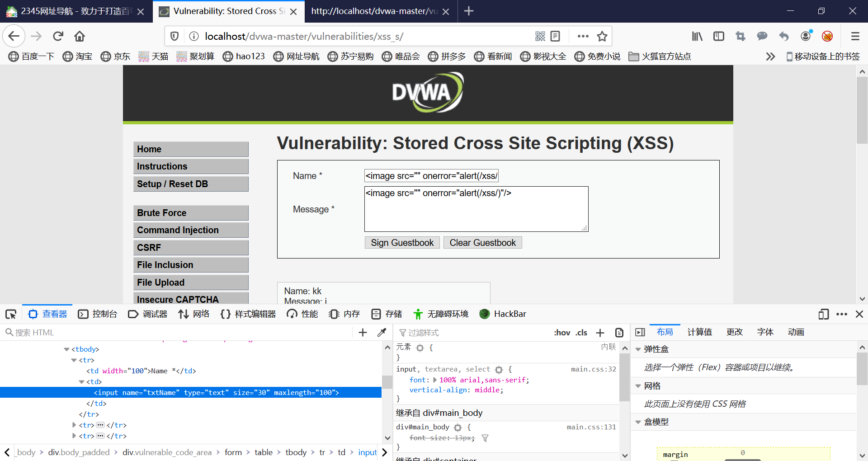Image resolution: width=868 pixels, height=461 pixels.
Task: Expand the last tr node
Action: [x=74, y=436]
